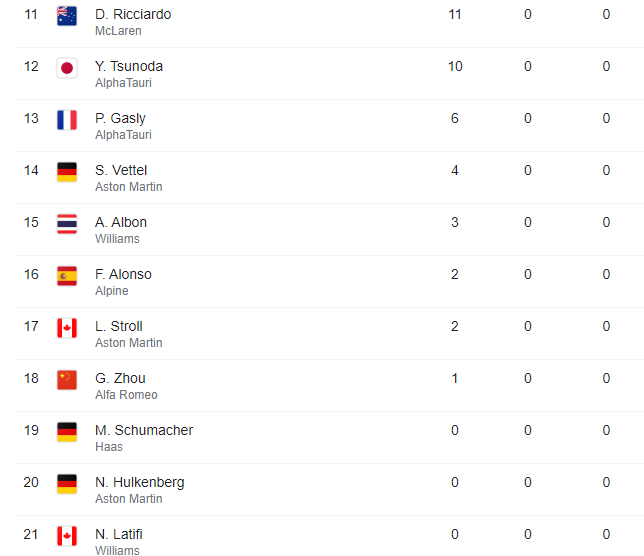The image size is (644, 556).
Task: Click position number 14 for Vettel
Action: point(31,170)
